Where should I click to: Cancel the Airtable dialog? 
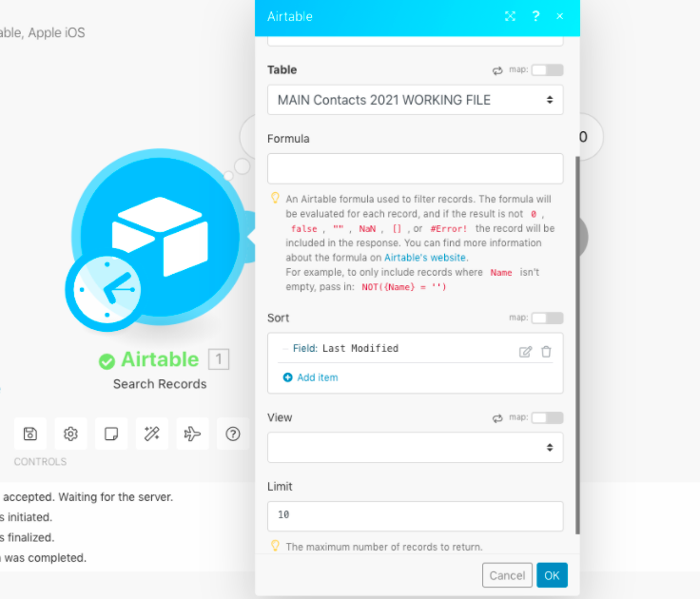point(507,575)
